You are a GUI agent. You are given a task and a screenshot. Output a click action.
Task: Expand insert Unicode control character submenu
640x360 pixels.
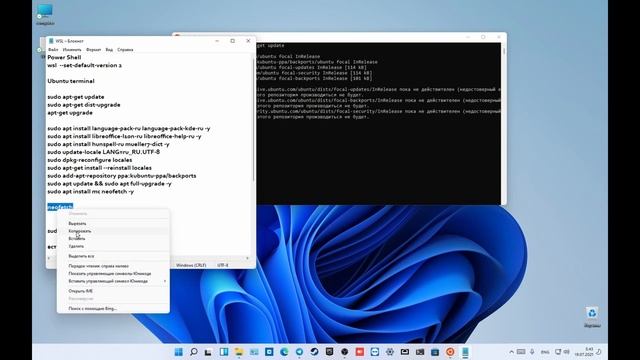click(113, 281)
